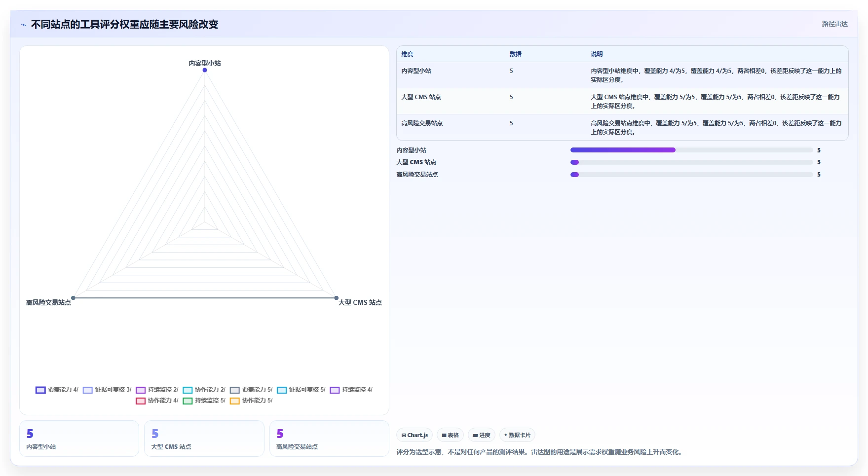This screenshot has height=476, width=868.
Task: Toggle the 持续监控 2/ legend dataset
Action: 157,390
